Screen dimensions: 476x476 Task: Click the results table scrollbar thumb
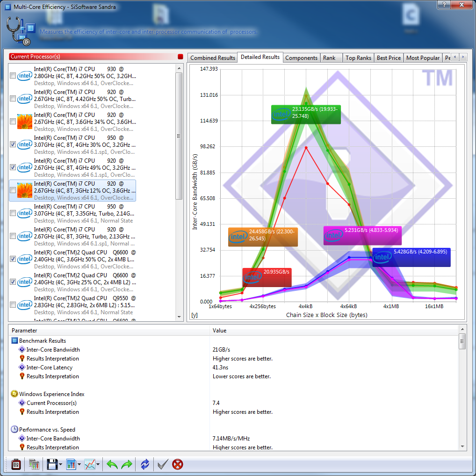[462, 341]
